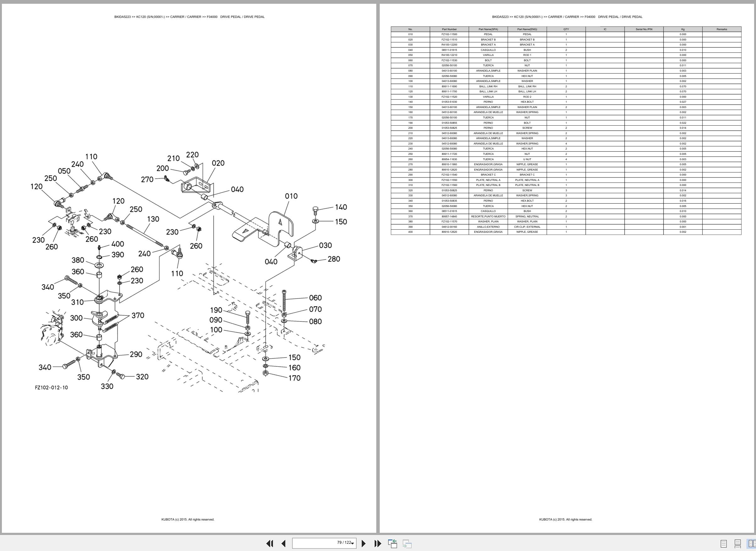756x551 pixels.
Task: Select part number 89954-11630
Action: pyautogui.click(x=449, y=159)
